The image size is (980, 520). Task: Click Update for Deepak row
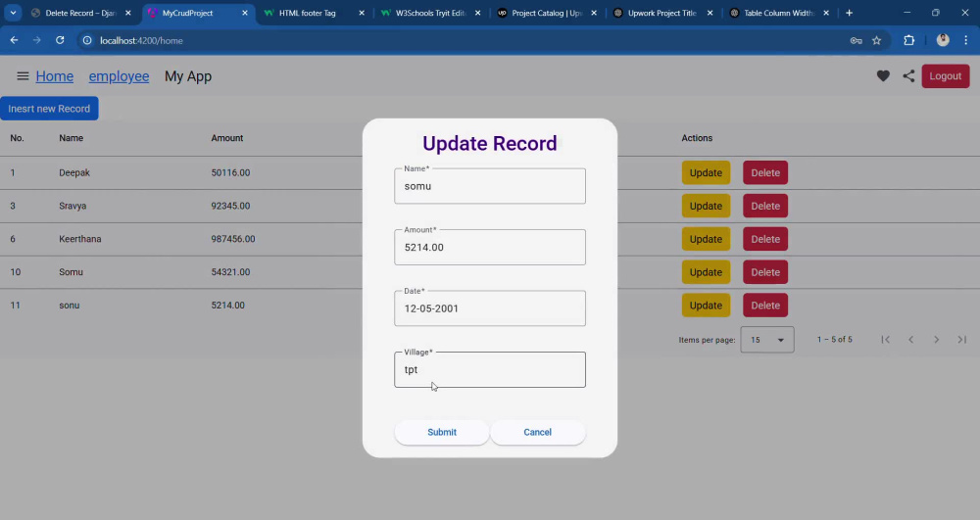click(x=706, y=173)
